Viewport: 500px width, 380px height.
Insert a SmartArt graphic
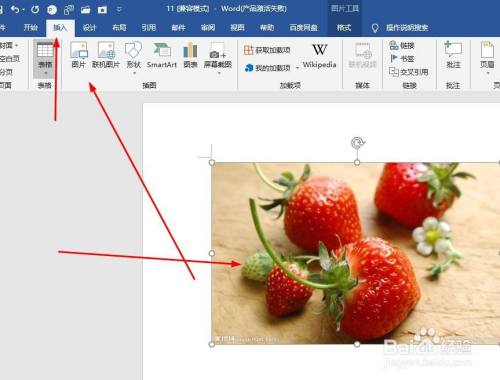tap(162, 55)
